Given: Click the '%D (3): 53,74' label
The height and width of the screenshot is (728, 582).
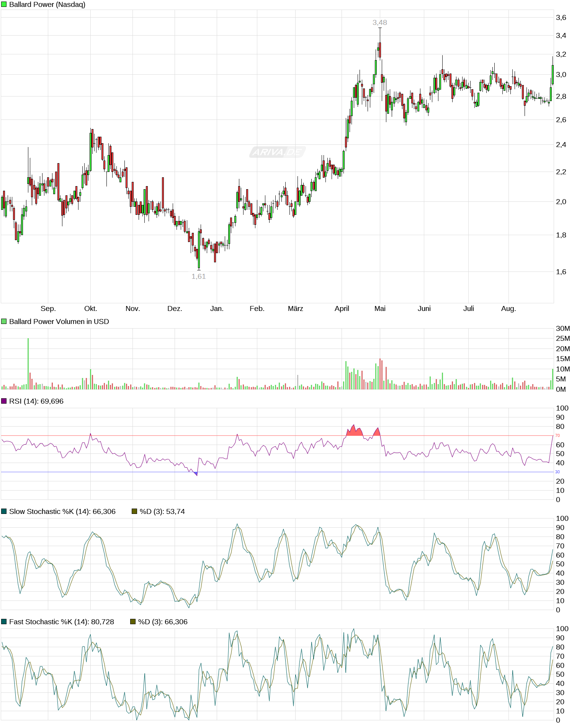Looking at the screenshot, I should pyautogui.click(x=162, y=512).
